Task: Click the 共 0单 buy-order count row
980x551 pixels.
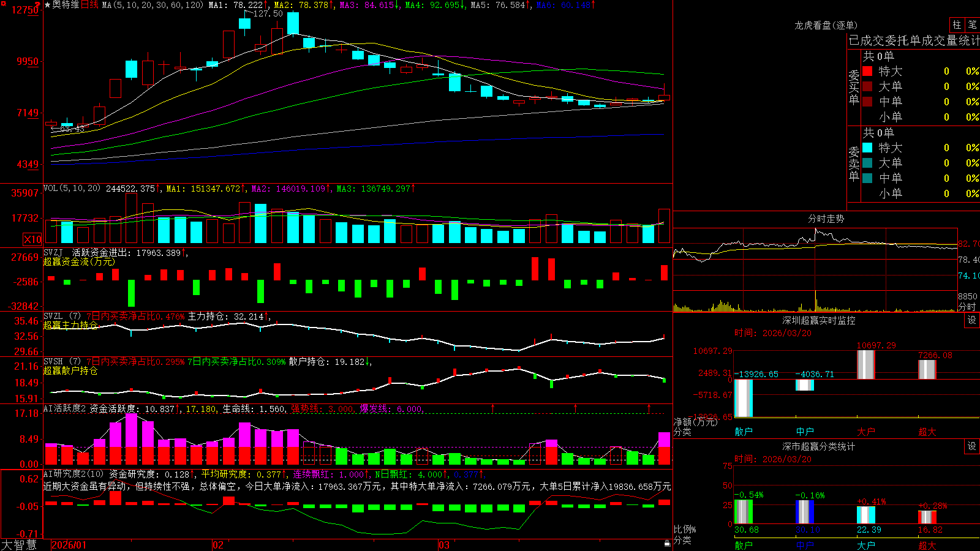Action: 878,56
